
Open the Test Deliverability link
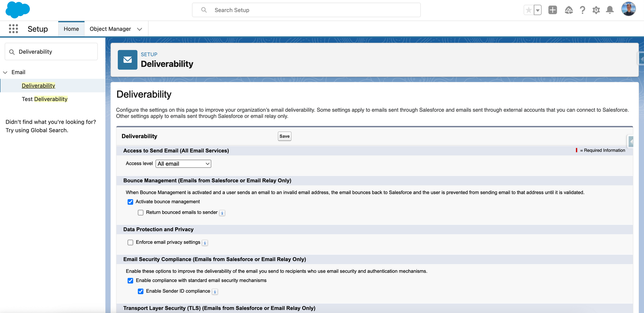tap(45, 99)
